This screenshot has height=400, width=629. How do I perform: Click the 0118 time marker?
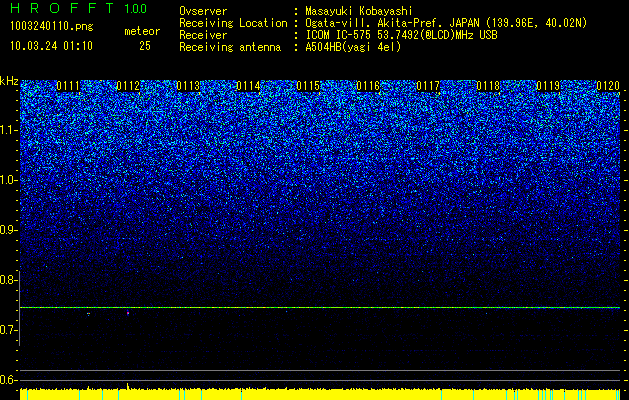tap(488, 86)
